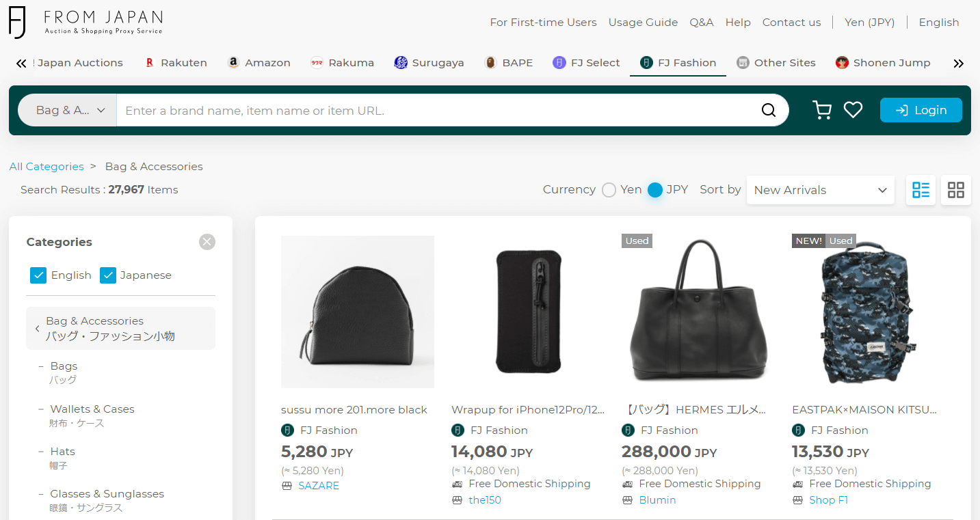This screenshot has width=980, height=520.
Task: Open the From Japan logo homepage
Action: [85, 22]
